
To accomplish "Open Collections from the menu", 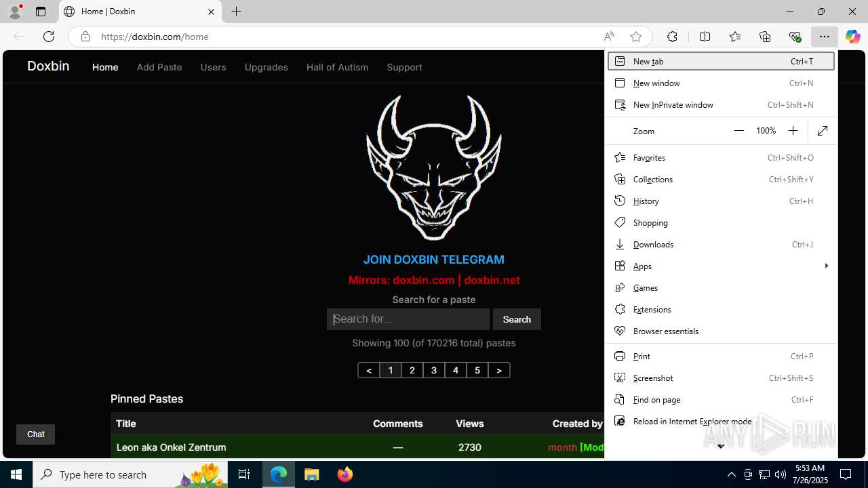I will pos(721,179).
